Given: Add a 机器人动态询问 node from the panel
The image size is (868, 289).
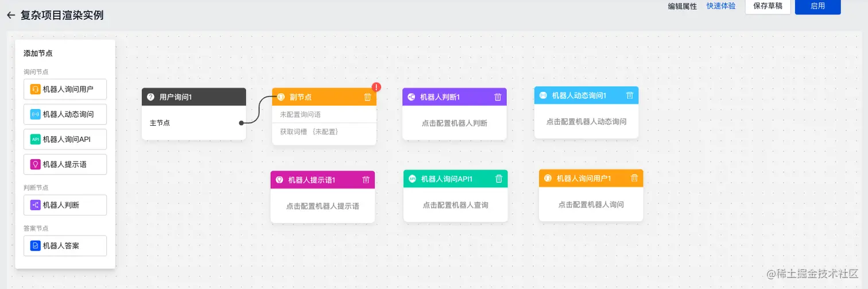Looking at the screenshot, I should coord(65,114).
